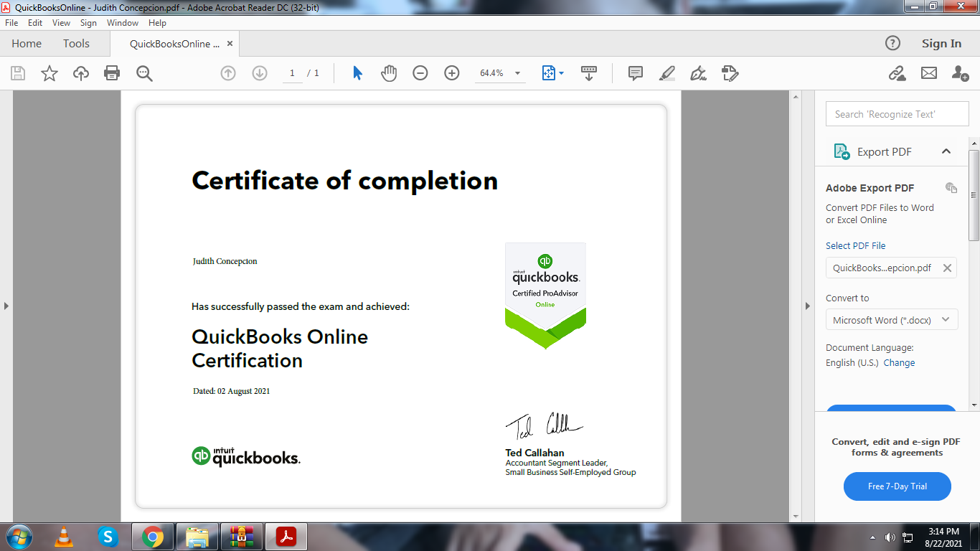Click the name Judith Concepcion

point(225,261)
